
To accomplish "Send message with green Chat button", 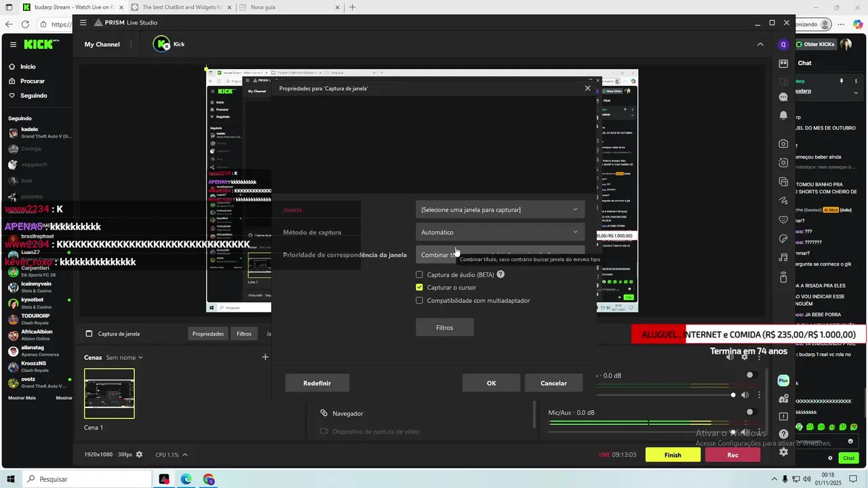I will click(848, 458).
